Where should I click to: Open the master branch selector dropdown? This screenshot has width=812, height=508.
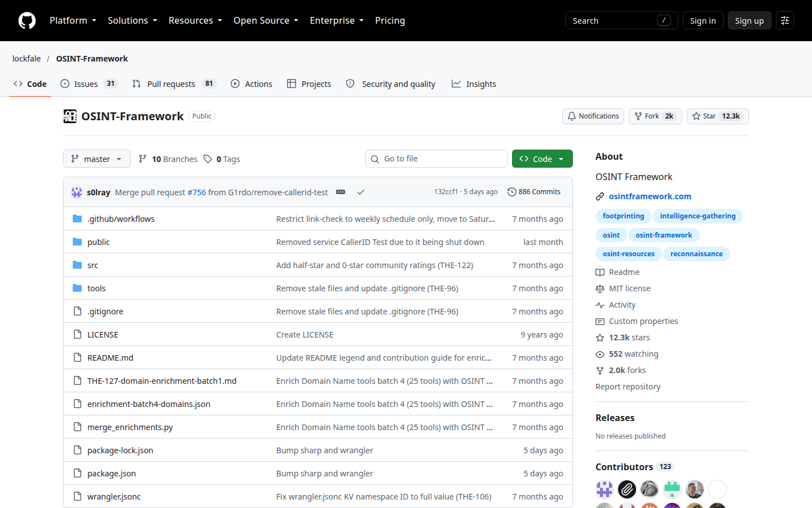[x=97, y=159]
